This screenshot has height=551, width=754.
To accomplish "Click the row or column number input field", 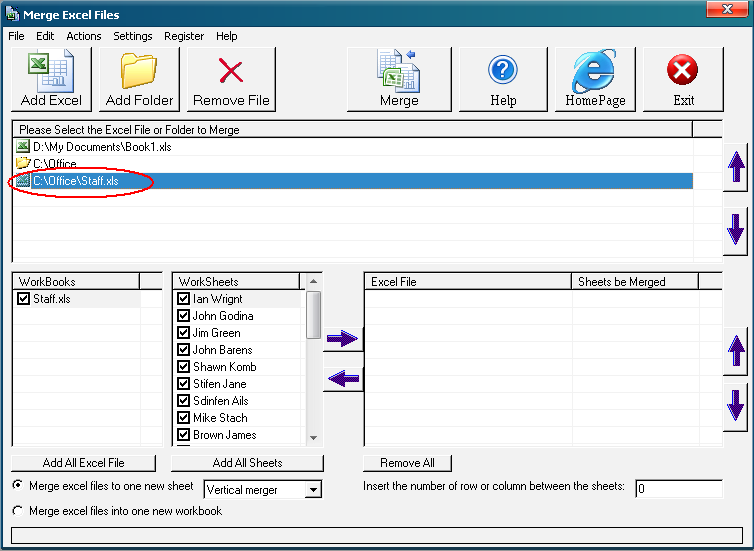I will [x=678, y=489].
